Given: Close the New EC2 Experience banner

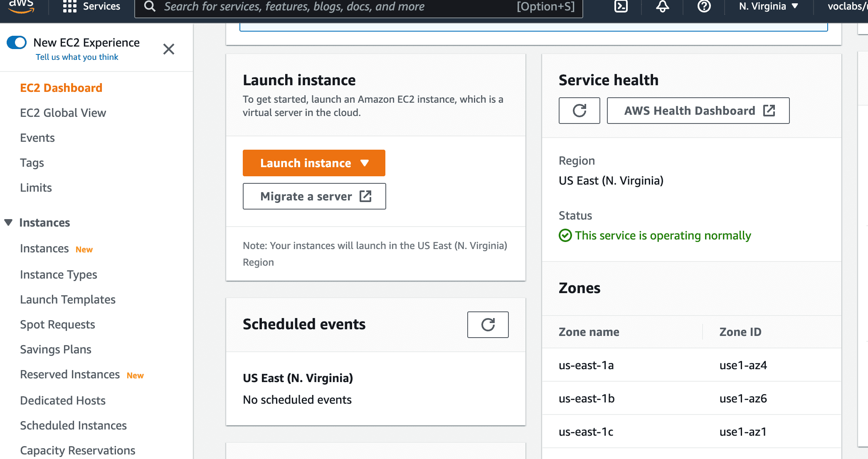Looking at the screenshot, I should point(169,49).
